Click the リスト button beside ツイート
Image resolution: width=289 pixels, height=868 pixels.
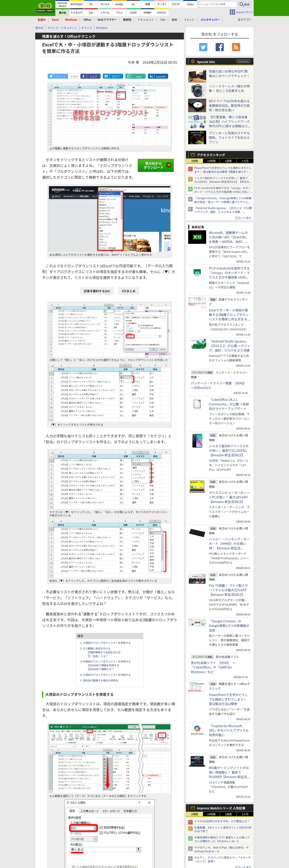(x=74, y=76)
